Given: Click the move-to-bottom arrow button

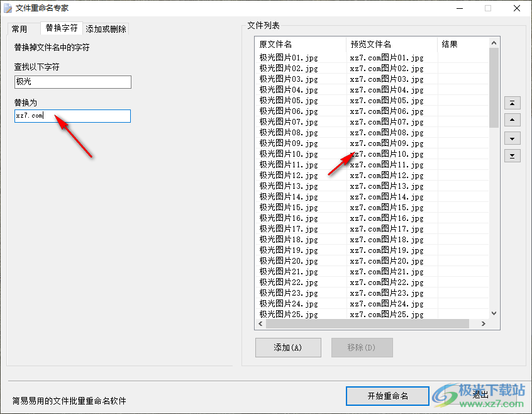Looking at the screenshot, I should click(x=513, y=156).
